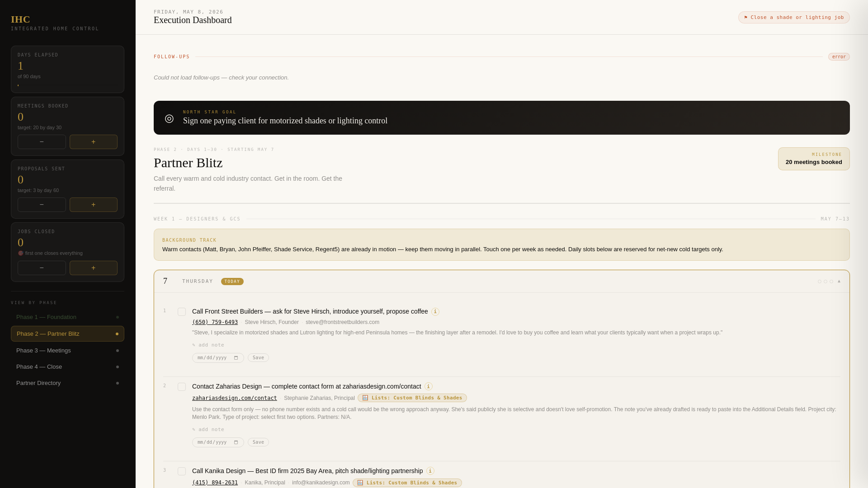Open the Partner Directory
This screenshot has height=488, width=868.
[x=67, y=383]
